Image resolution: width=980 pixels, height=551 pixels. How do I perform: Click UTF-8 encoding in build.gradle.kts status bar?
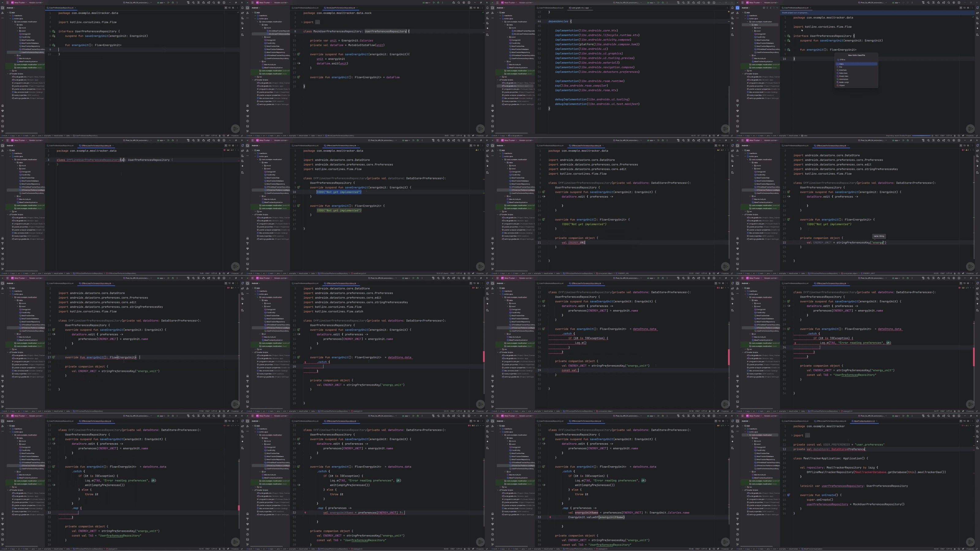point(704,135)
